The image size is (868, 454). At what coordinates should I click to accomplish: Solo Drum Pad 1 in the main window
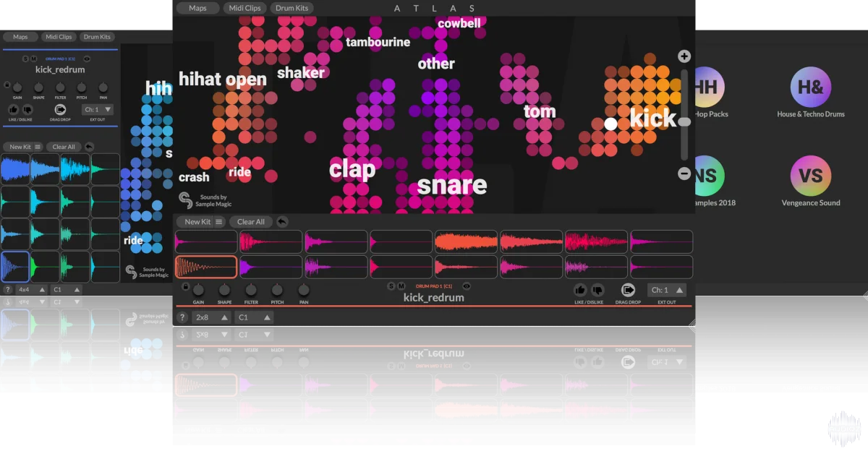point(391,286)
